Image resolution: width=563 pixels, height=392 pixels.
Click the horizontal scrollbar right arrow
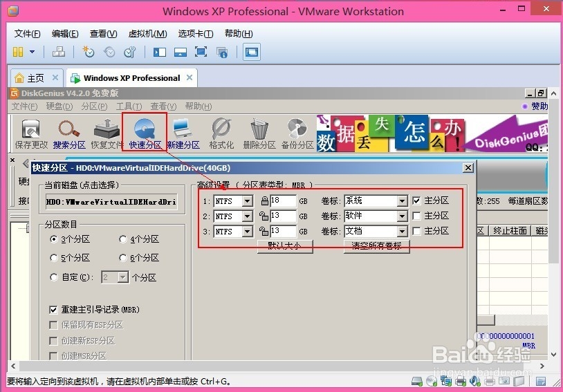click(x=542, y=366)
